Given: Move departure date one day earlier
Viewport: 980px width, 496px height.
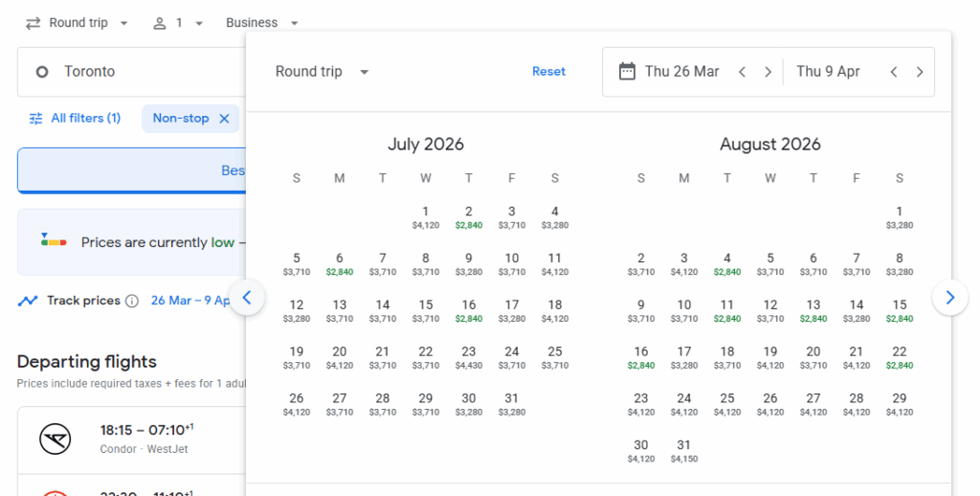Looking at the screenshot, I should coord(741,72).
